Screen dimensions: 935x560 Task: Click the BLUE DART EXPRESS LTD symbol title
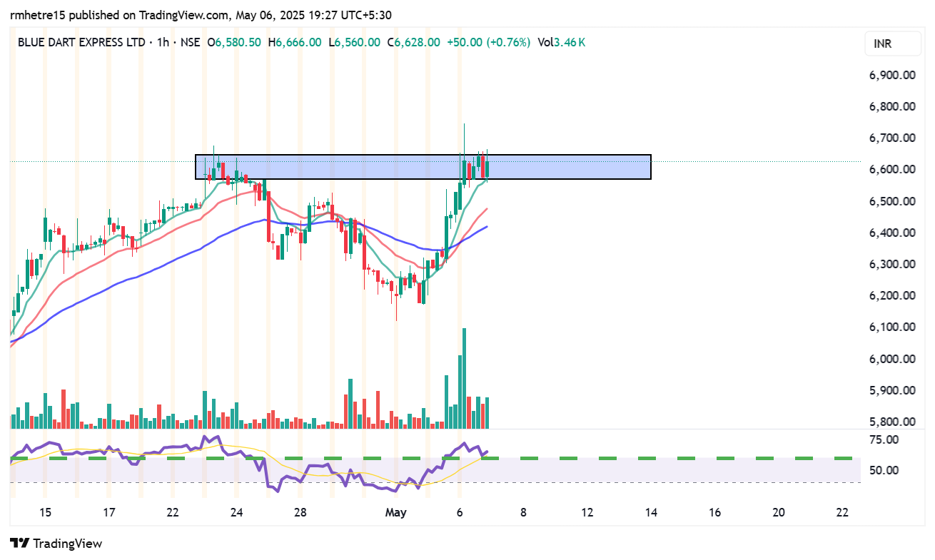coord(81,43)
